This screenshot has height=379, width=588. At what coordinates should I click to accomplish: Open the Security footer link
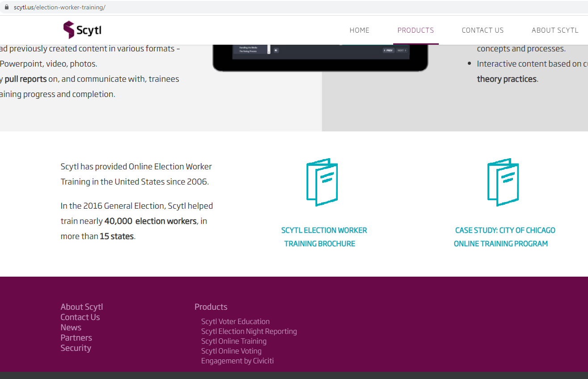click(x=76, y=348)
